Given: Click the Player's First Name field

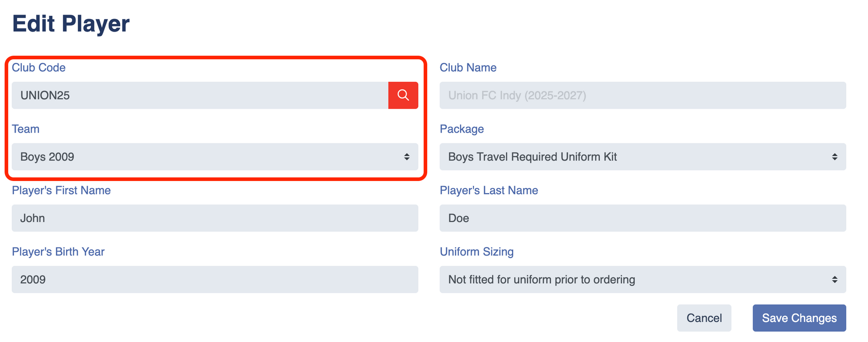Looking at the screenshot, I should pyautogui.click(x=215, y=218).
